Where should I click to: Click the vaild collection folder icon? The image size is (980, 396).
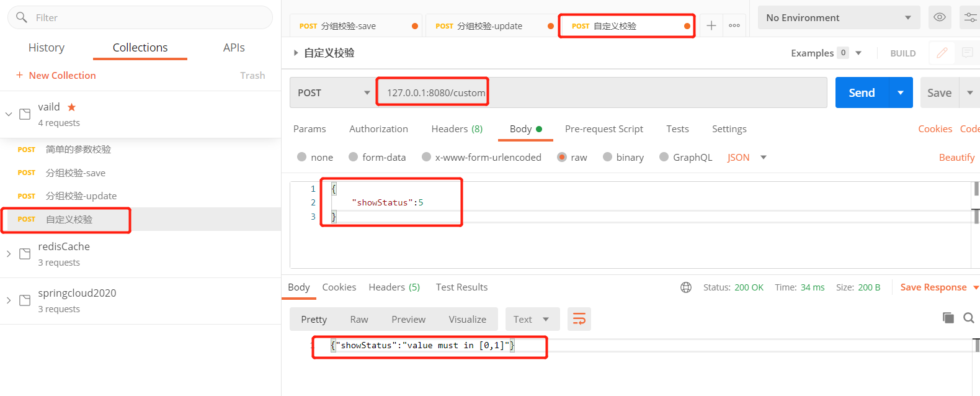click(25, 114)
